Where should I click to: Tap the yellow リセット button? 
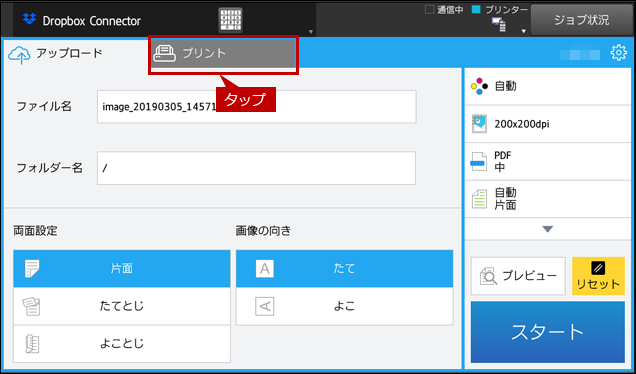(x=598, y=276)
